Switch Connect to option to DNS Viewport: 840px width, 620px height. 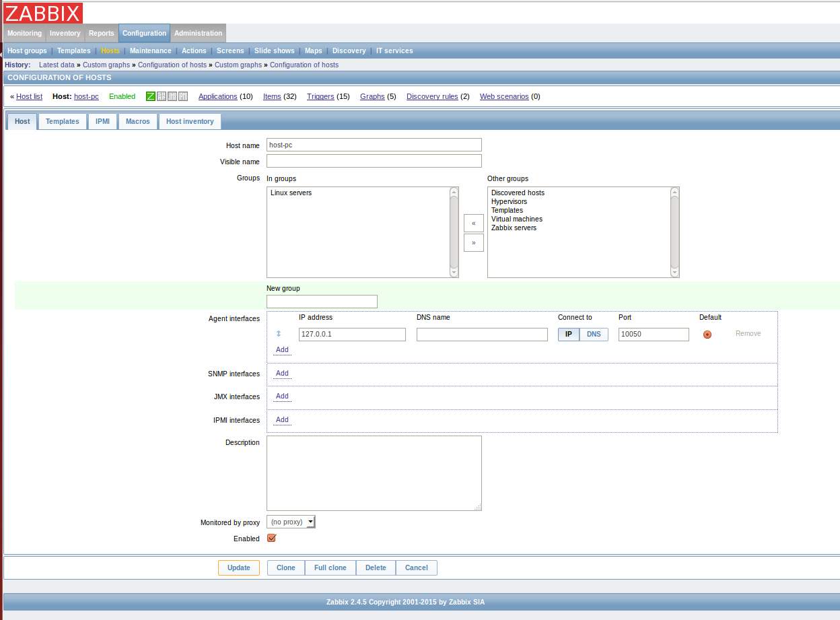pyautogui.click(x=594, y=335)
